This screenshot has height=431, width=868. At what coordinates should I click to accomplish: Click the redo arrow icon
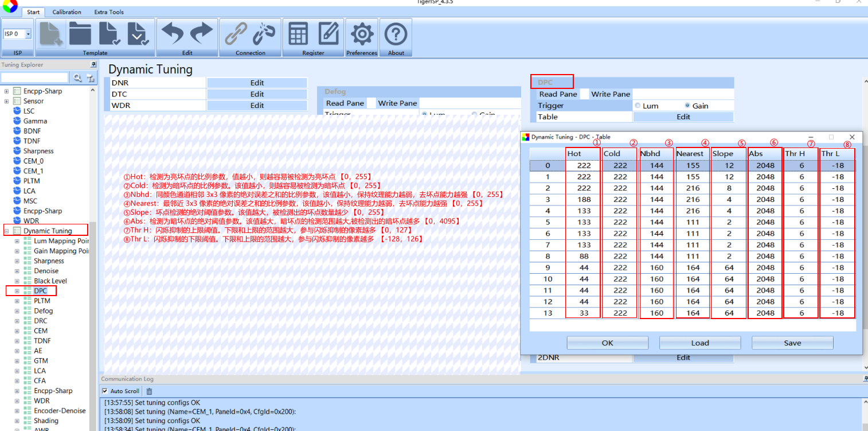point(201,34)
